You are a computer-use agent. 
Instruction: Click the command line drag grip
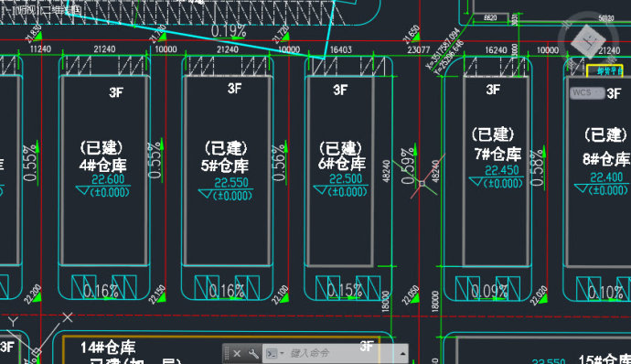click(227, 354)
